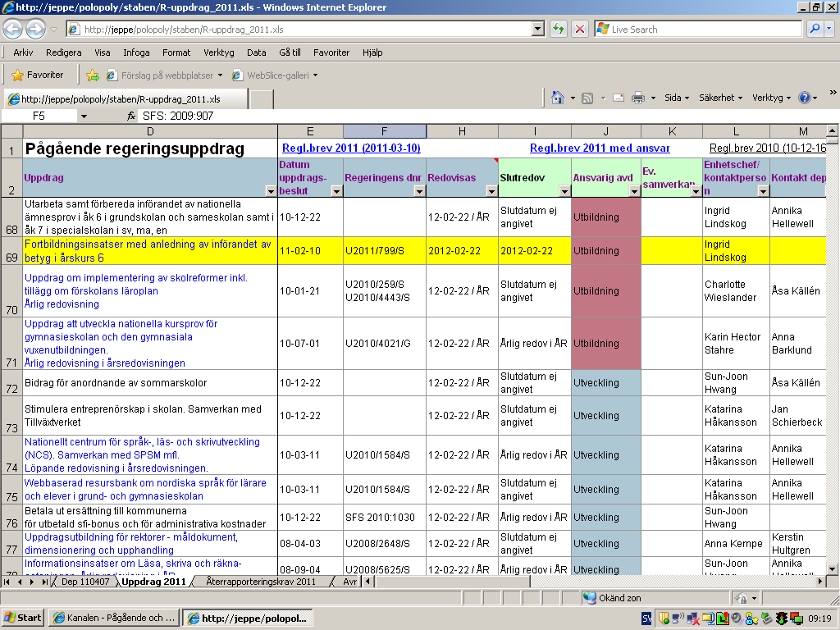Open Favoriter star button
Screen dimensions: 840x630
pyautogui.click(x=38, y=75)
